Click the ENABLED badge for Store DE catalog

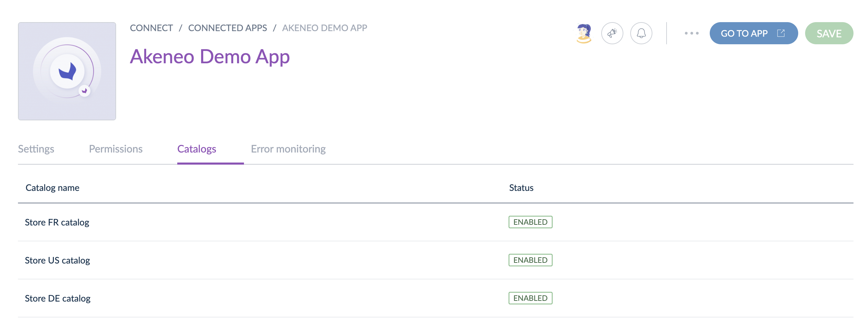pyautogui.click(x=531, y=298)
